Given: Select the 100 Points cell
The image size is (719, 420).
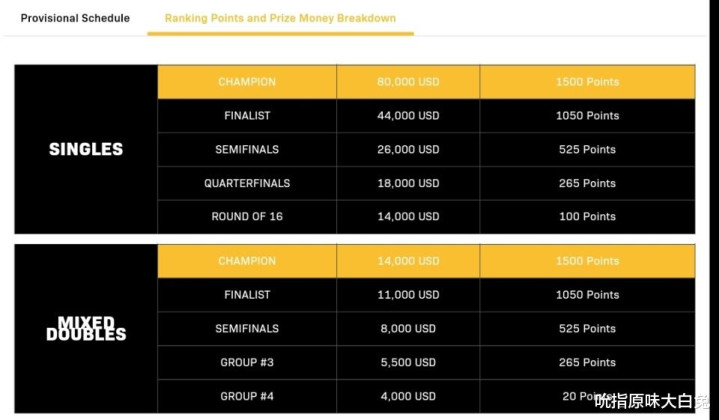Looking at the screenshot, I should (x=587, y=216).
